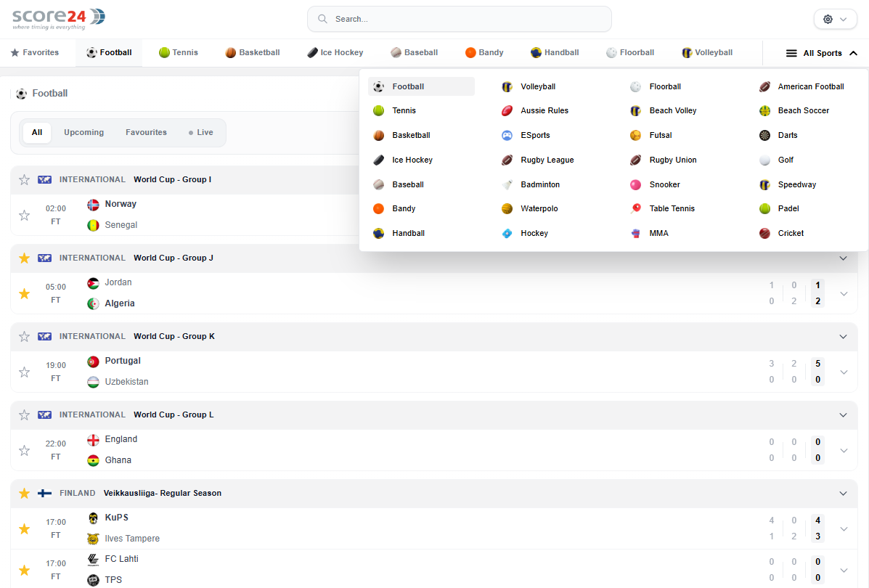Click the Portugal flag icon
The height and width of the screenshot is (588, 869).
tap(93, 362)
